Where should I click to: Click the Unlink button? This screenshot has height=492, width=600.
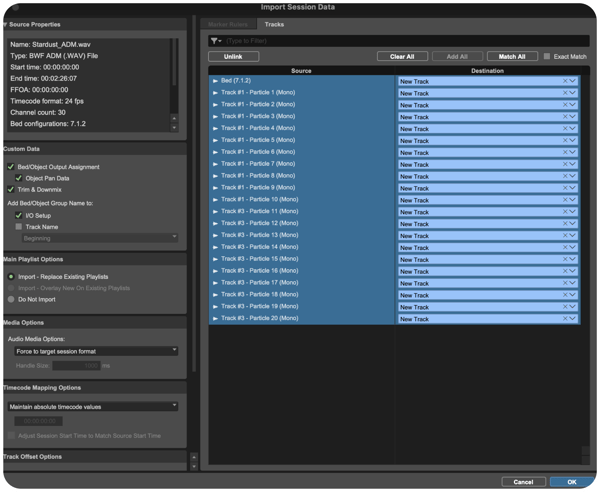233,56
